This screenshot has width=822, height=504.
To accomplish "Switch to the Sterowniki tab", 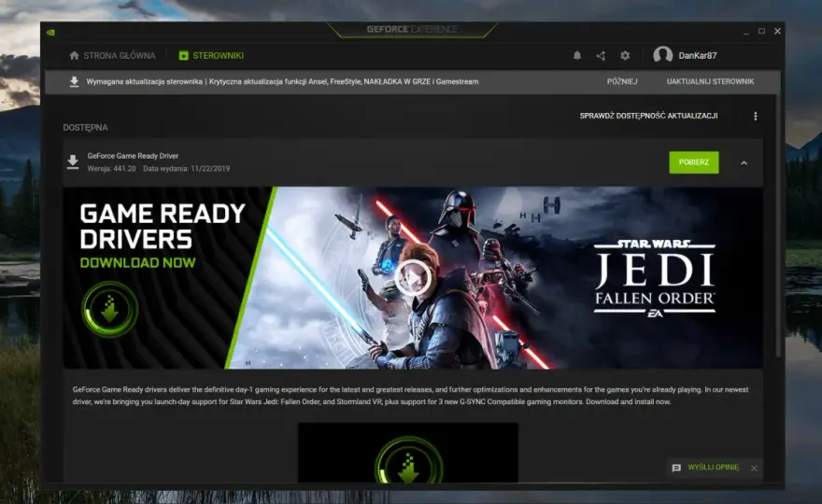I will pyautogui.click(x=211, y=56).
